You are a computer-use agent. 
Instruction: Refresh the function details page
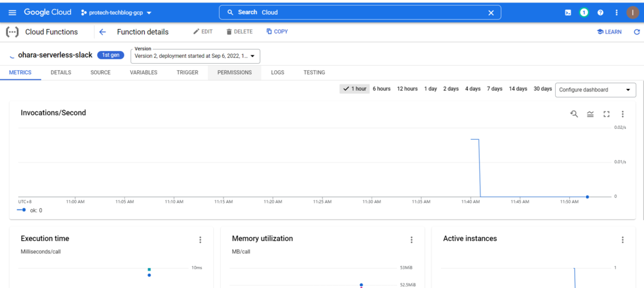636,32
